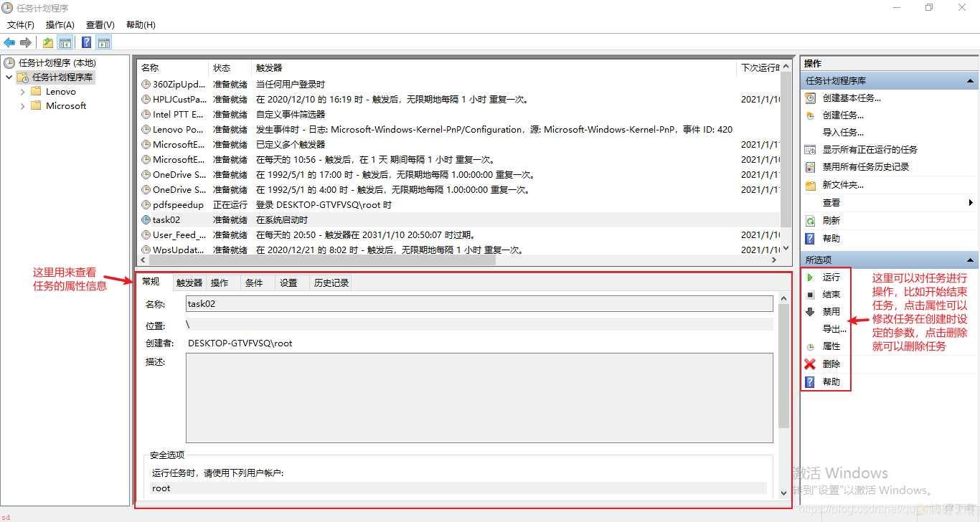The width and height of the screenshot is (980, 522).
Task: Switch to the 条件 tab
Action: coord(254,283)
